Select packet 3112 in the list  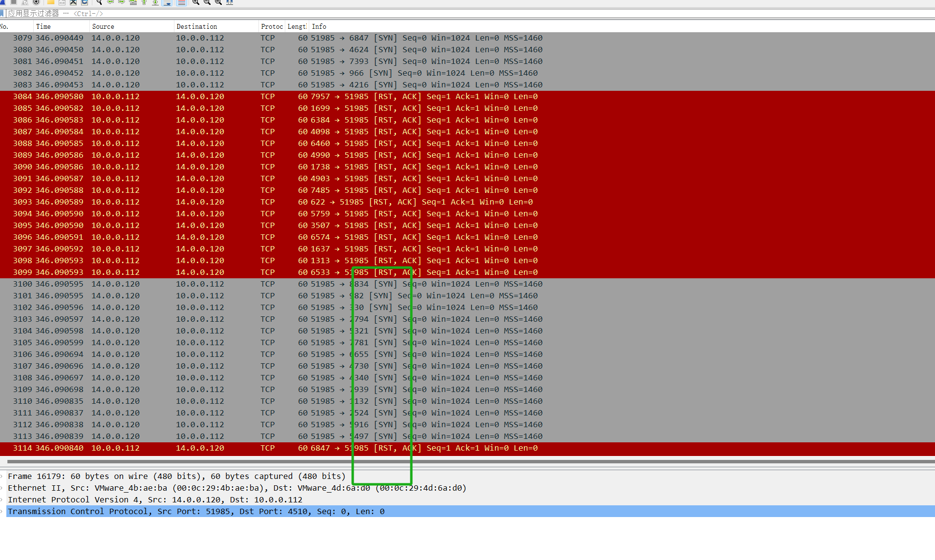pos(467,425)
